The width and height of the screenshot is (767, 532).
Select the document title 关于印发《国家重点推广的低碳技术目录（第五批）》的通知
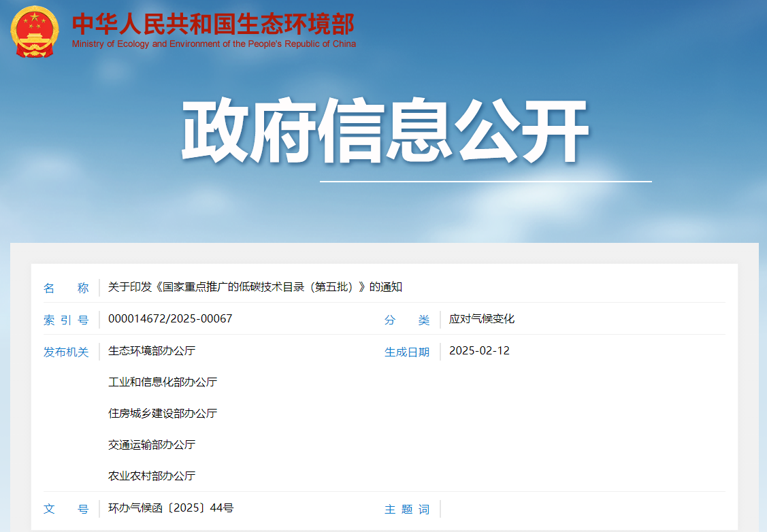[x=255, y=287]
